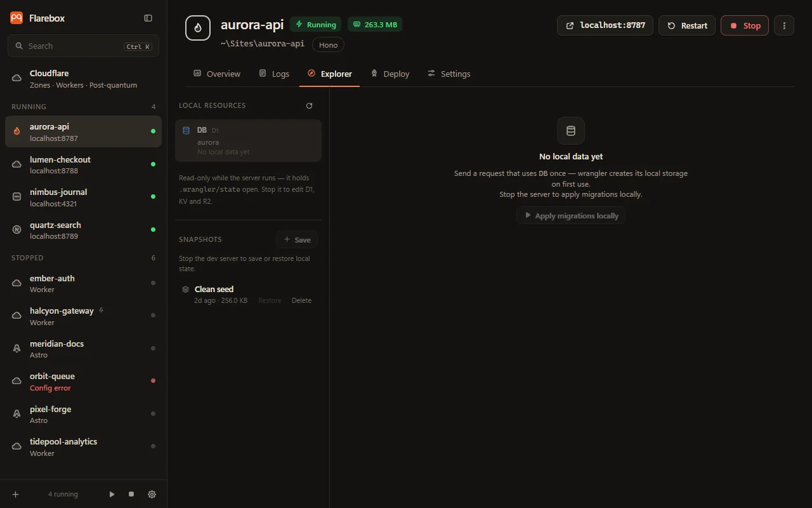
Task: Click the nimbus-journal project icon
Action: click(x=17, y=197)
